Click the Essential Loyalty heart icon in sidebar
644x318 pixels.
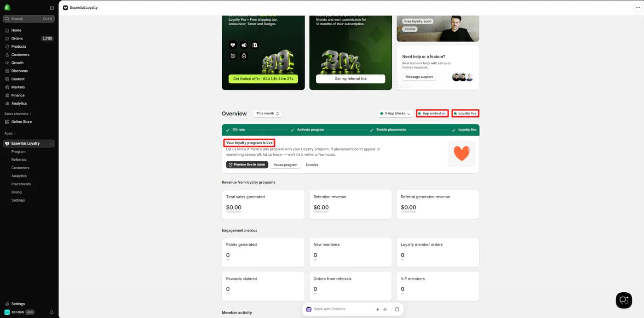(7, 143)
